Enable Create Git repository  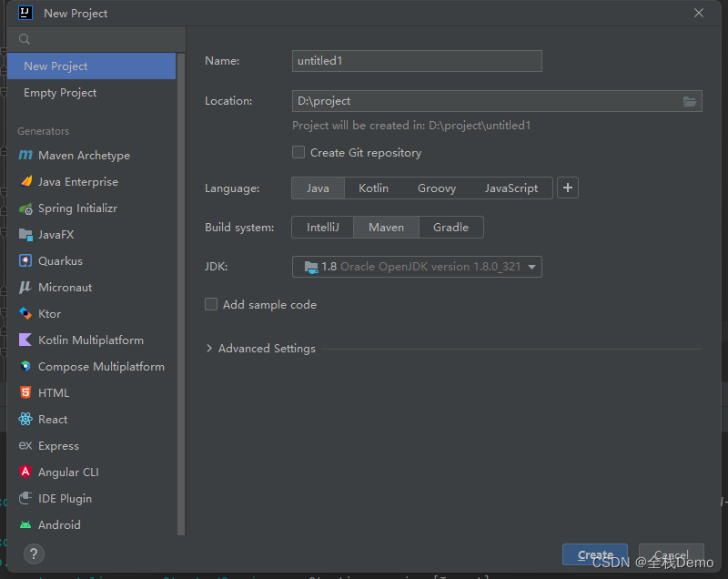click(x=298, y=153)
